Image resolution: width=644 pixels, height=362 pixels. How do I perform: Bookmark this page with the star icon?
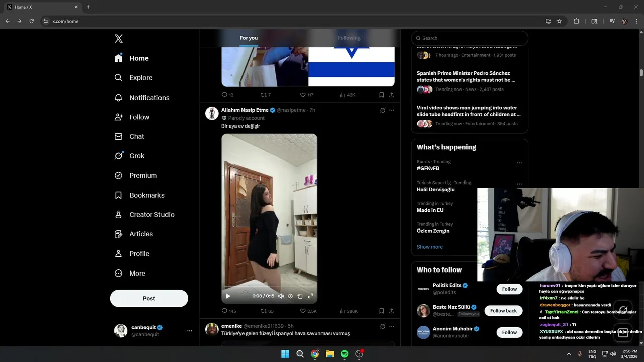point(559,21)
